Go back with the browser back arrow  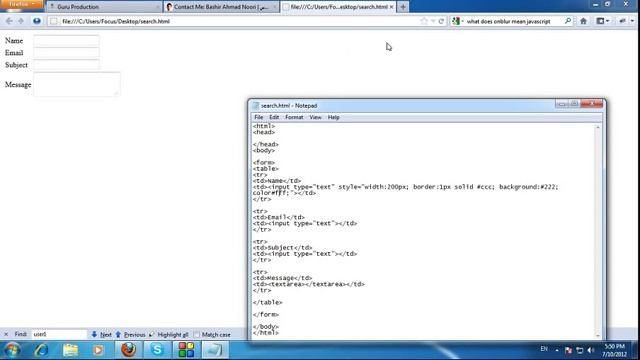coord(9,21)
